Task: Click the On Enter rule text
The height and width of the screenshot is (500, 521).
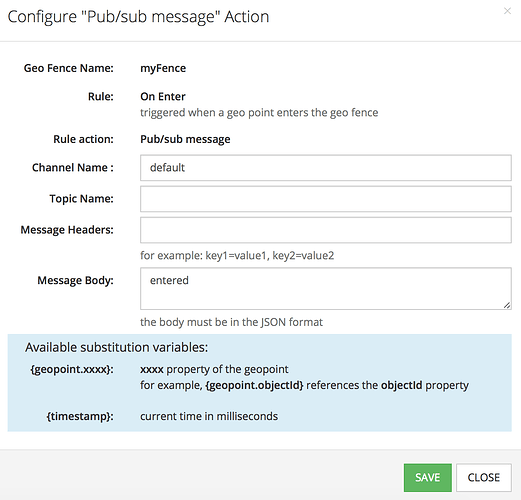Action: pos(163,96)
